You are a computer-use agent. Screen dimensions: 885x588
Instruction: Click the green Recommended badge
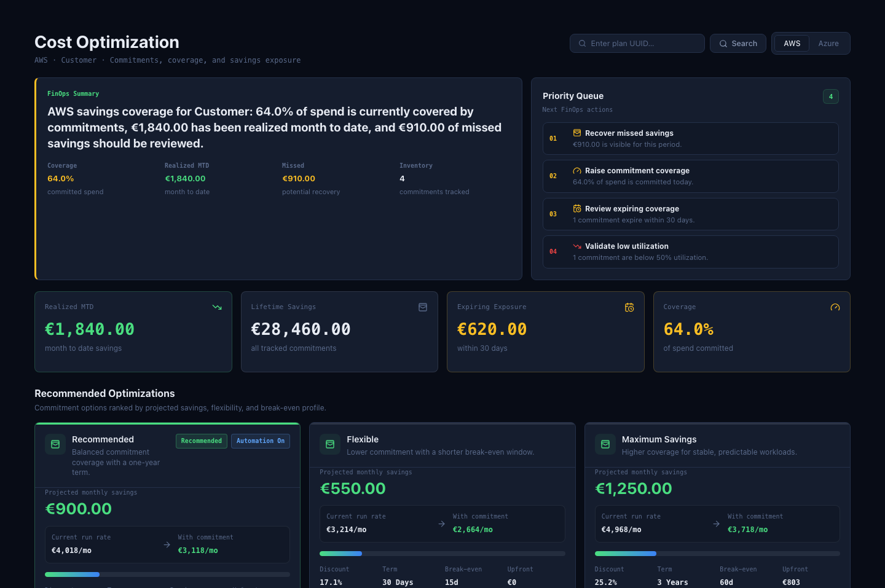(202, 441)
